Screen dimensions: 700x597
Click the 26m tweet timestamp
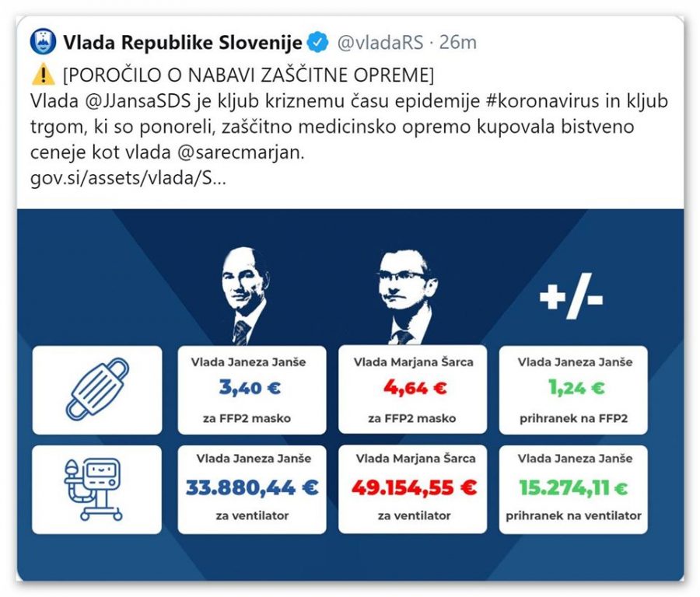pyautogui.click(x=457, y=43)
